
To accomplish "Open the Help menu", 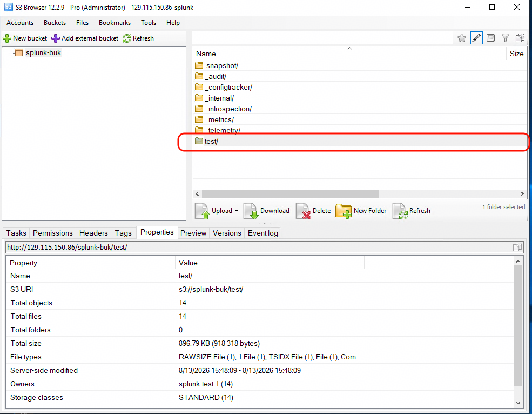I will 173,23.
